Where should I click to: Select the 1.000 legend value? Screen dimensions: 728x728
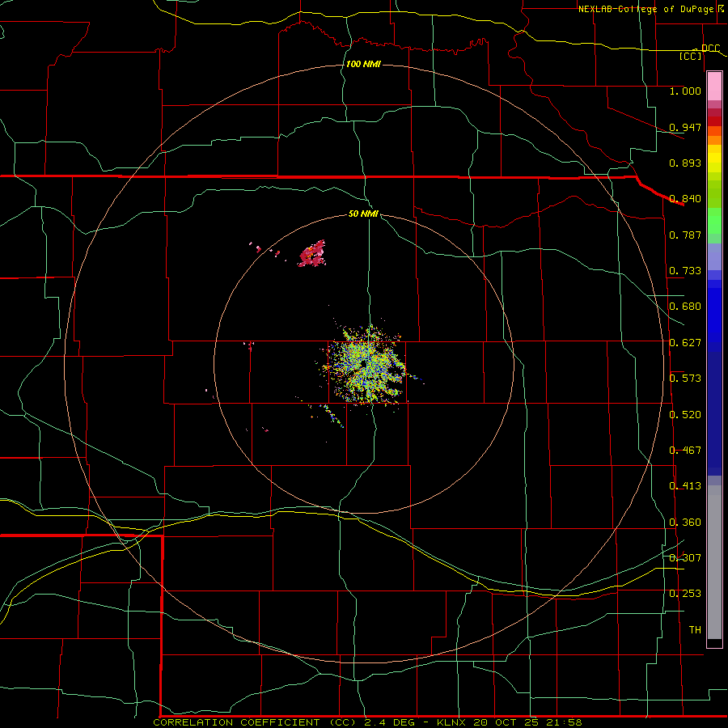click(x=685, y=91)
